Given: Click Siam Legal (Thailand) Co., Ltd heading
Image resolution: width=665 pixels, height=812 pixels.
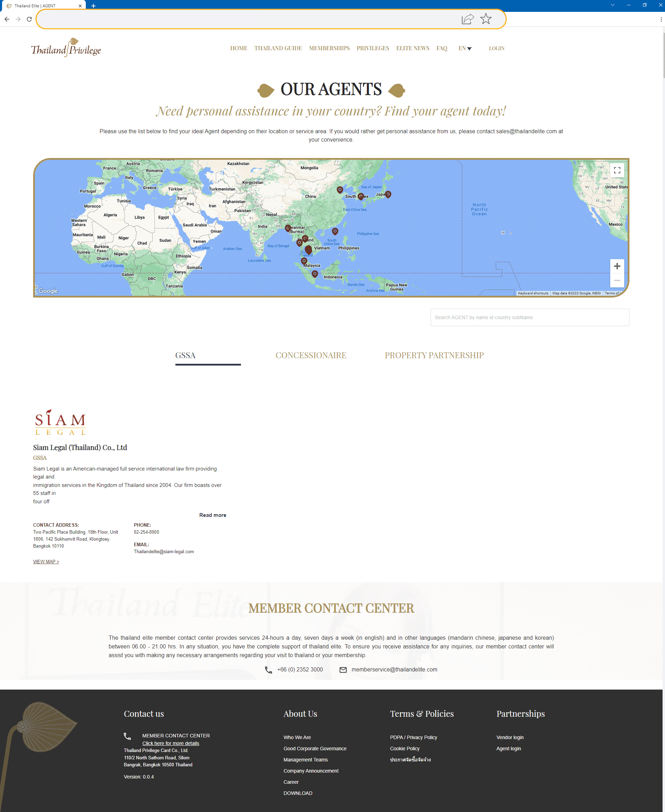Looking at the screenshot, I should pyautogui.click(x=80, y=447).
